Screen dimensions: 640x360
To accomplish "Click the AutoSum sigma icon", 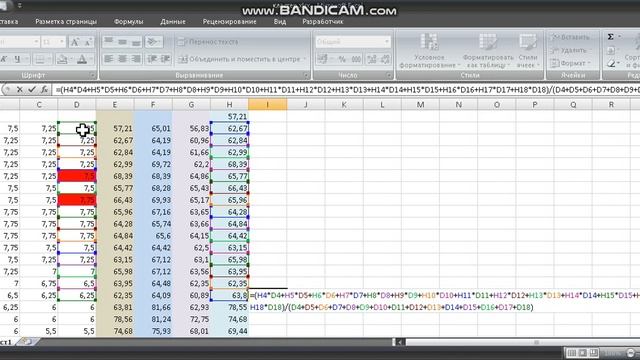I will pos(611,37).
